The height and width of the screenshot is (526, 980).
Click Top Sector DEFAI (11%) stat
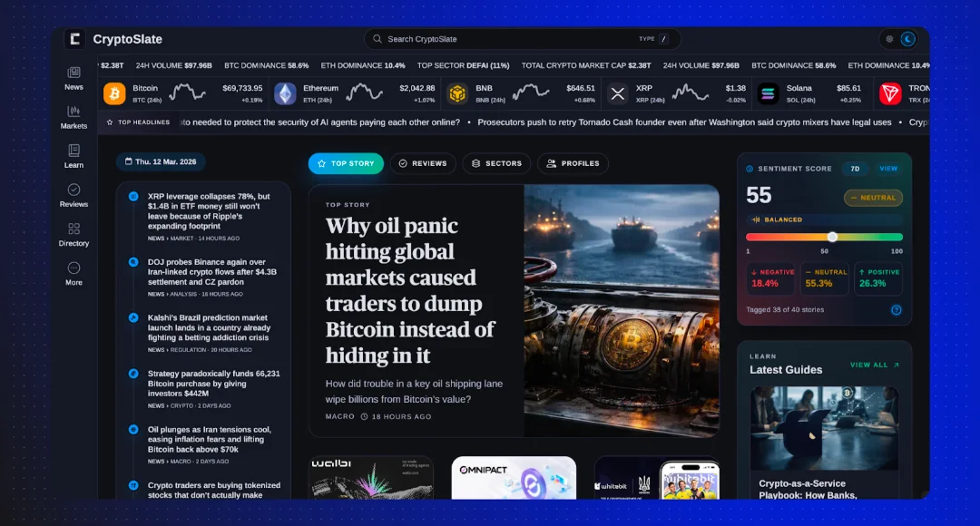(463, 65)
